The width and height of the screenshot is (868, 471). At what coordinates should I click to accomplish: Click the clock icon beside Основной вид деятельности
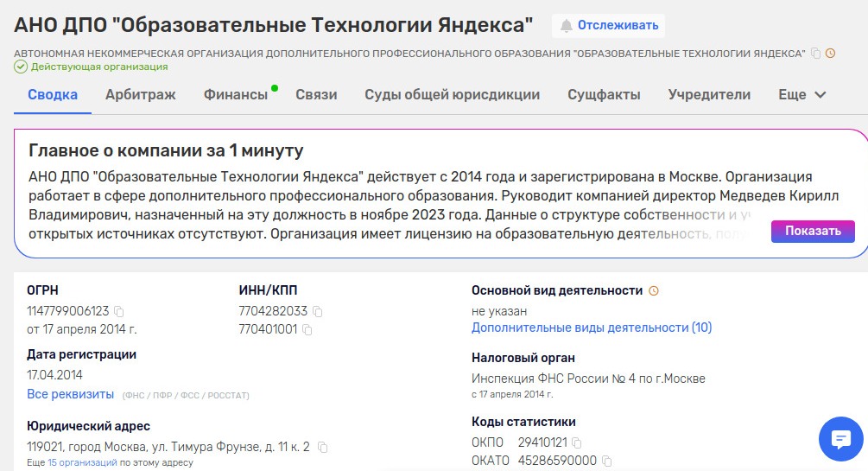pyautogui.click(x=654, y=290)
